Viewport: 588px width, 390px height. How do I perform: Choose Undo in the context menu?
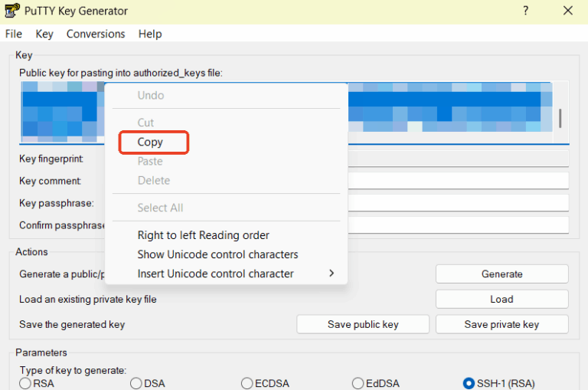point(226,95)
